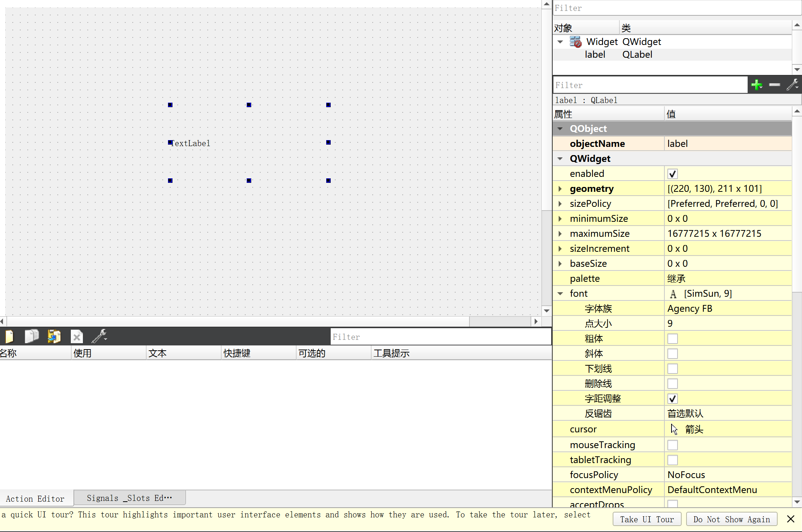Switch to Signals _Slots Editor tab

[x=129, y=498]
